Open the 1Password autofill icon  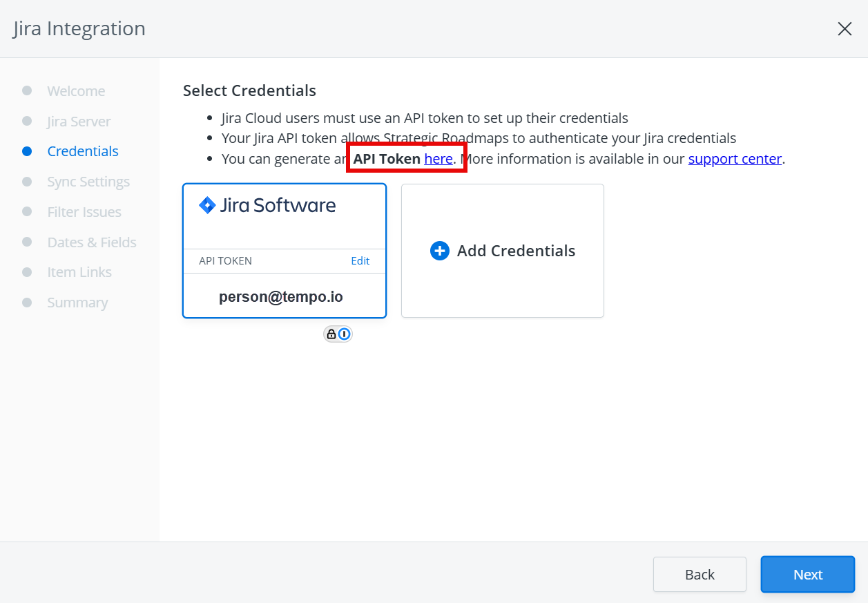[345, 334]
